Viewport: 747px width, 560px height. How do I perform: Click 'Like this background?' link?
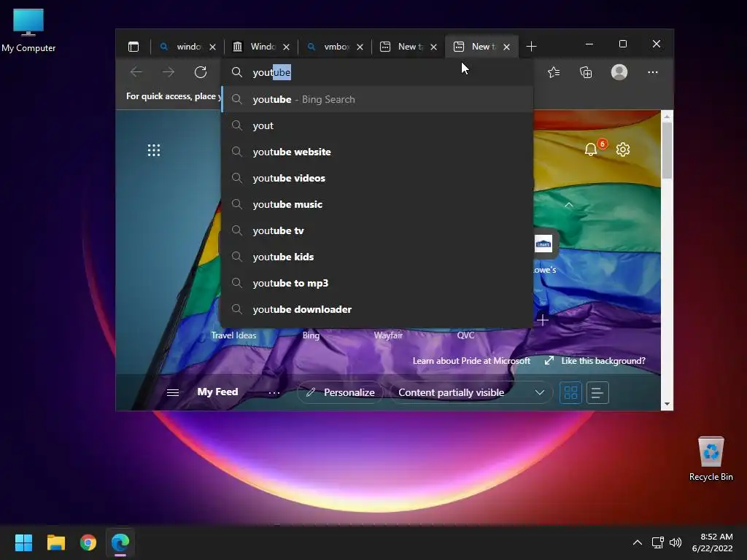click(603, 361)
